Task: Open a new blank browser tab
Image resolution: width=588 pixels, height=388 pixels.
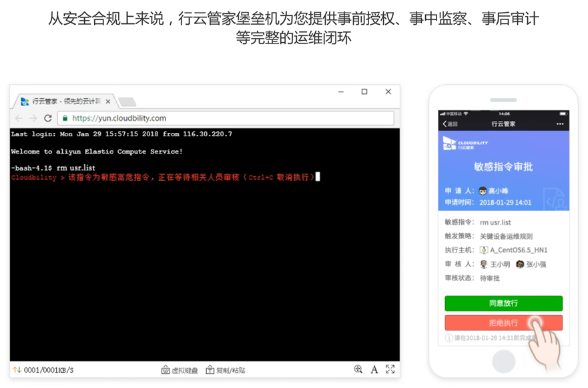Action: coord(127,102)
